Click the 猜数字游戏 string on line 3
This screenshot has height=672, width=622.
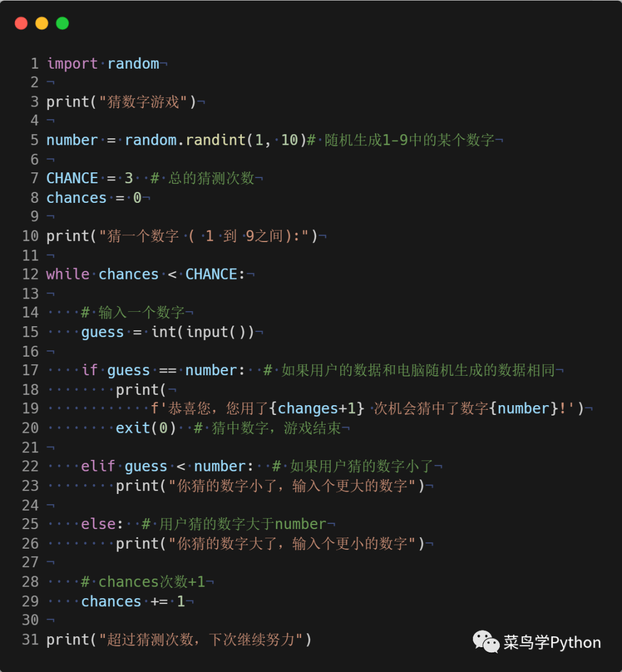point(143,102)
